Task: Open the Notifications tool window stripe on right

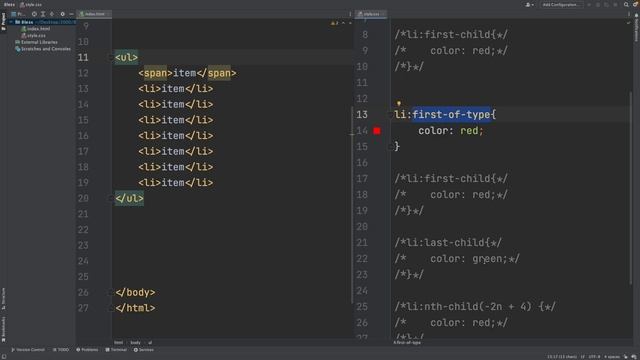Action: [x=636, y=27]
